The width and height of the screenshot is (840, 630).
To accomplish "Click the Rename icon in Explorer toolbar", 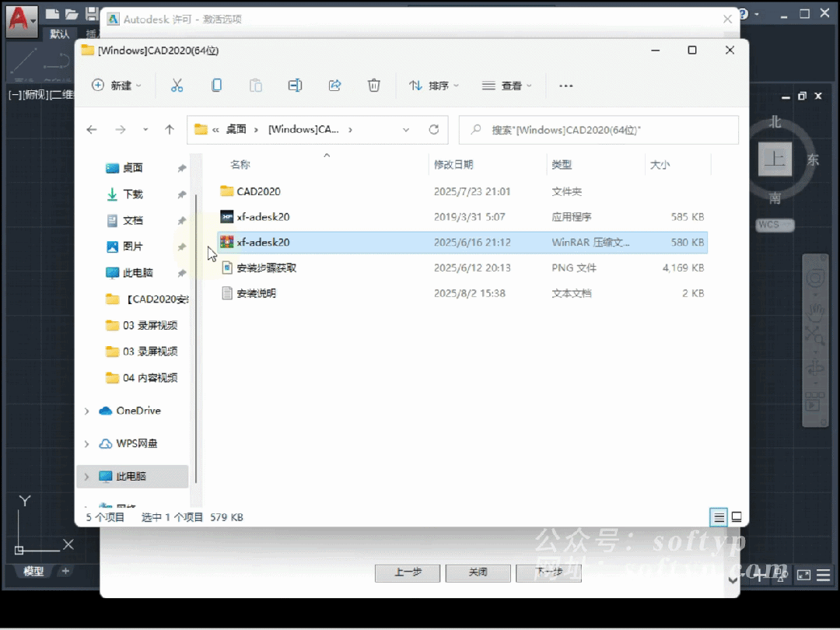I will 296,86.
